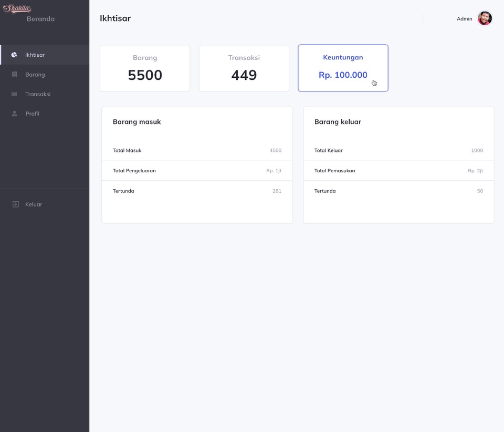
Task: Open the Barang sidebar item
Action: tap(34, 74)
